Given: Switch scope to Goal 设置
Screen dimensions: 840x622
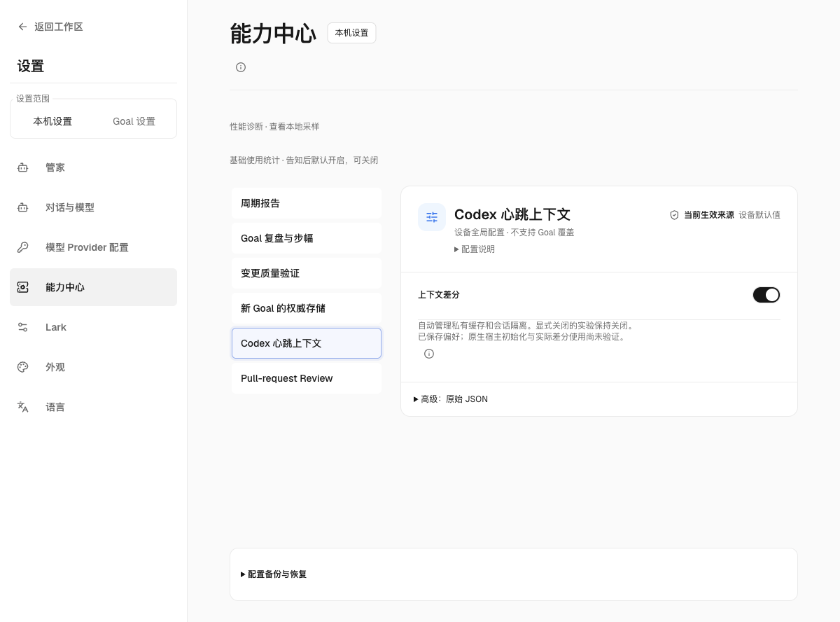Looking at the screenshot, I should [x=134, y=121].
